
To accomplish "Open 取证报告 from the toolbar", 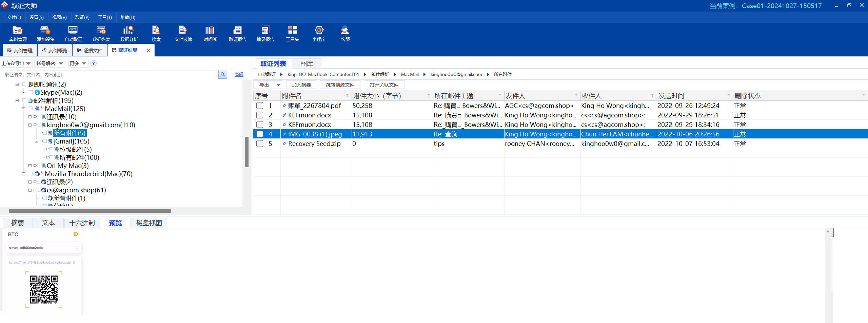I will point(237,33).
